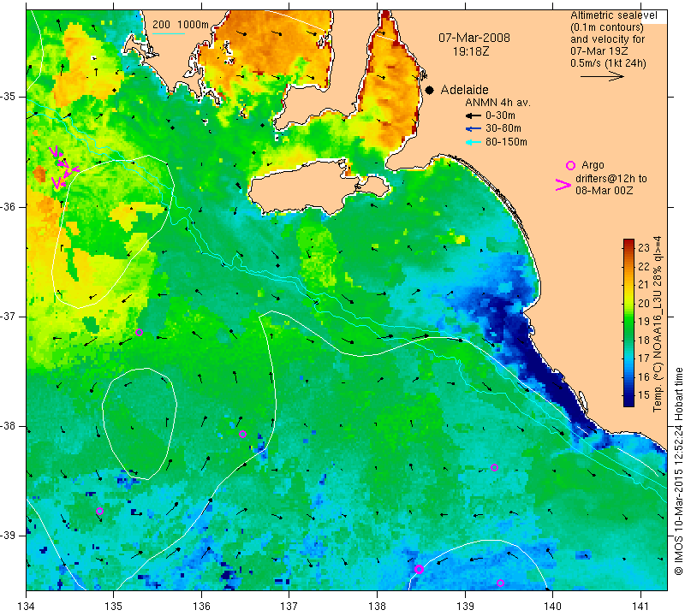685x616 pixels.
Task: Click the magenta drifters legend chevron
Action: (x=563, y=185)
